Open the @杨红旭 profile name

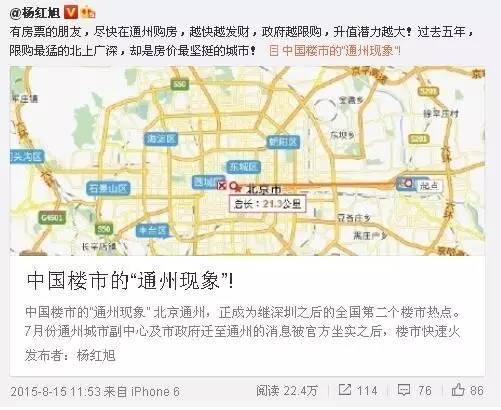[34, 13]
